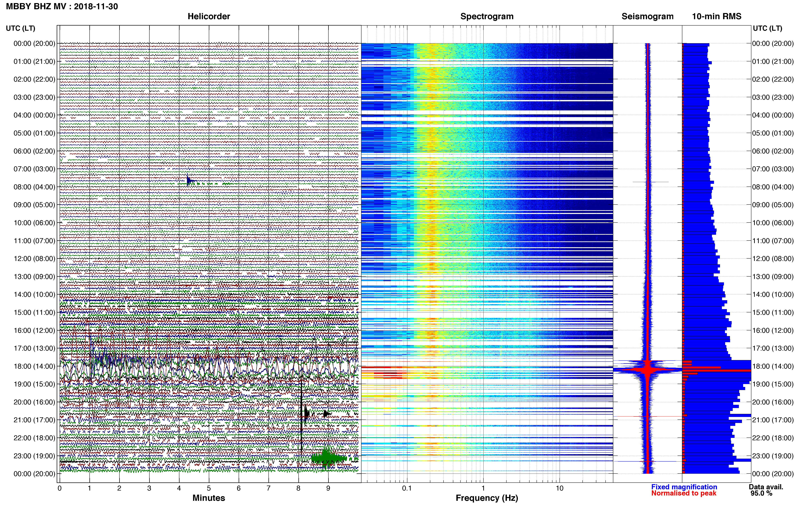Select the 10-min RMS panel heading
Screen dimensions: 812x508
pos(717,16)
